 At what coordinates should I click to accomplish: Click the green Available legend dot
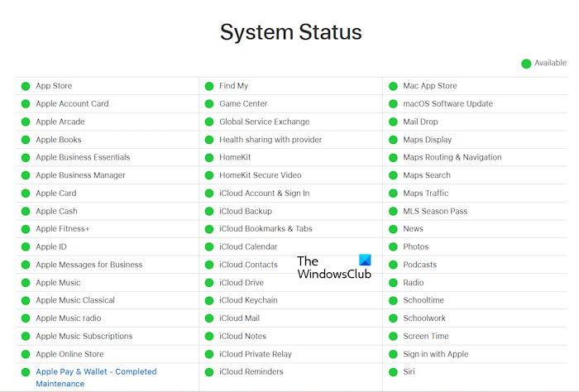click(526, 64)
